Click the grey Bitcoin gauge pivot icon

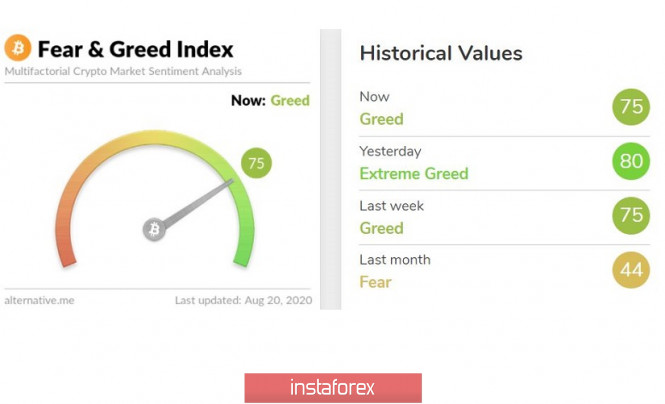(x=154, y=229)
